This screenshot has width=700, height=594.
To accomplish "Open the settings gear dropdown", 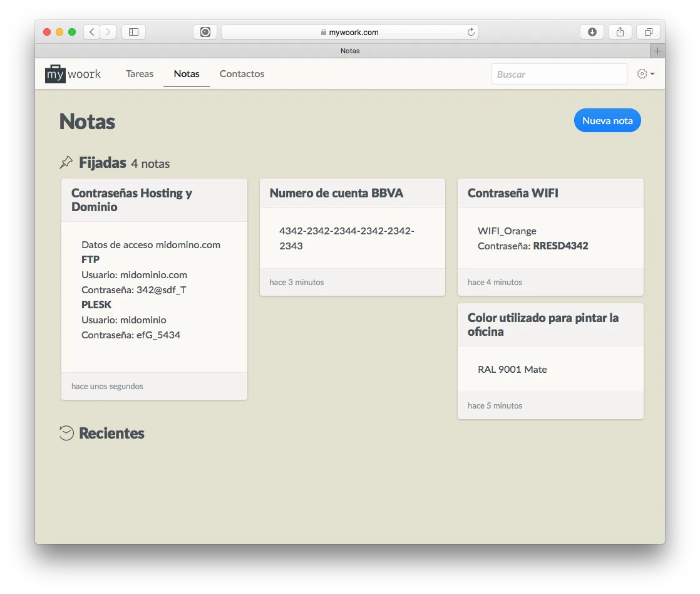I will point(646,74).
